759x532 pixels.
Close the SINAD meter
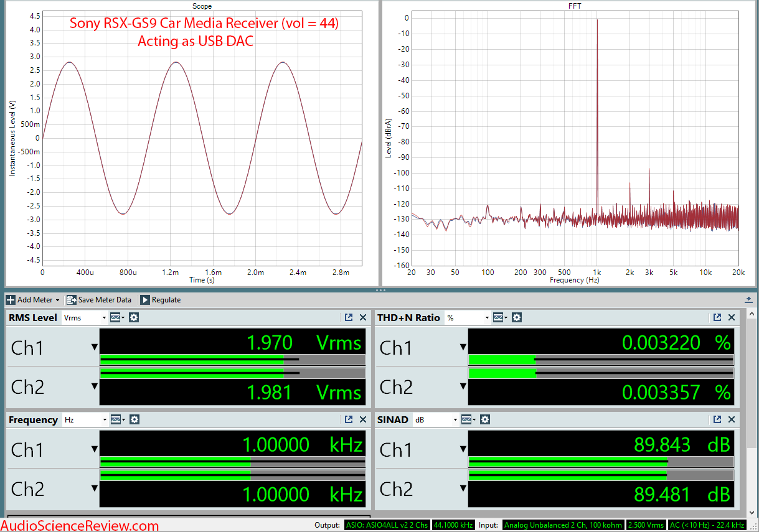(x=732, y=420)
